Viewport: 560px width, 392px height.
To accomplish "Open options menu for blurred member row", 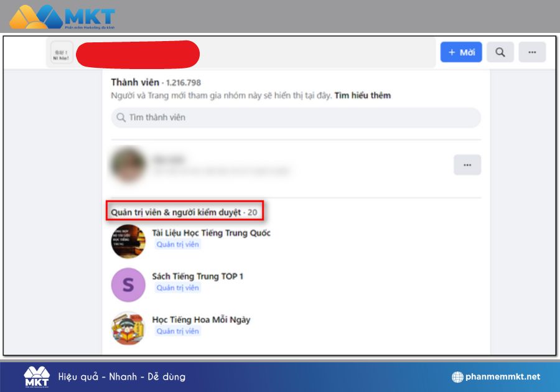I will [x=467, y=165].
